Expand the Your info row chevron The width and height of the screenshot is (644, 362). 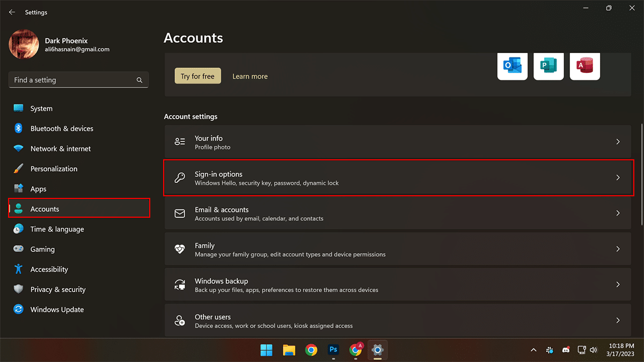pos(618,142)
